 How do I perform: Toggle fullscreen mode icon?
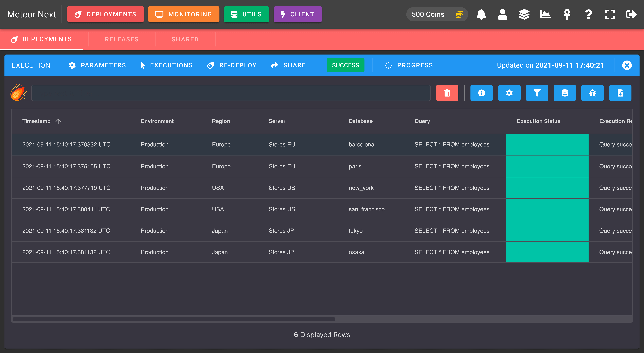pos(610,14)
